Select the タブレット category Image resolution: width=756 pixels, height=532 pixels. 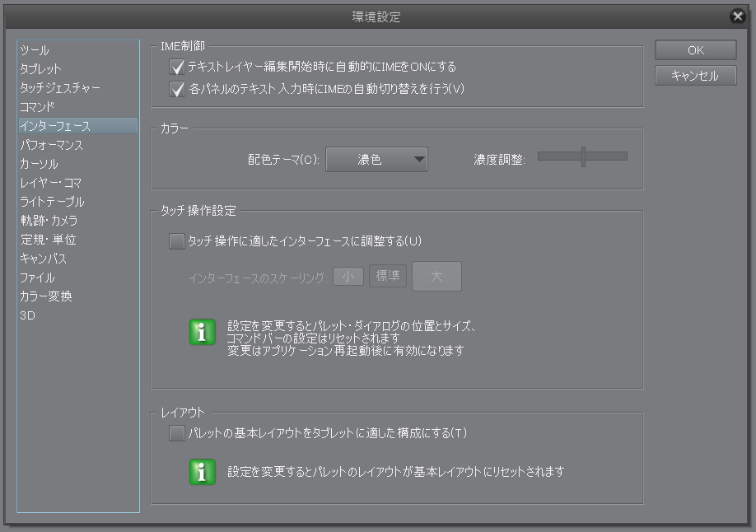[78, 69]
